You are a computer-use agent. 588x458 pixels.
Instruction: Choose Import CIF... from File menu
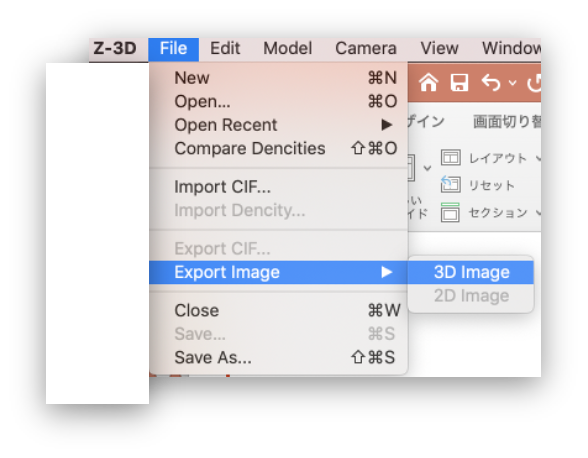coord(278,187)
